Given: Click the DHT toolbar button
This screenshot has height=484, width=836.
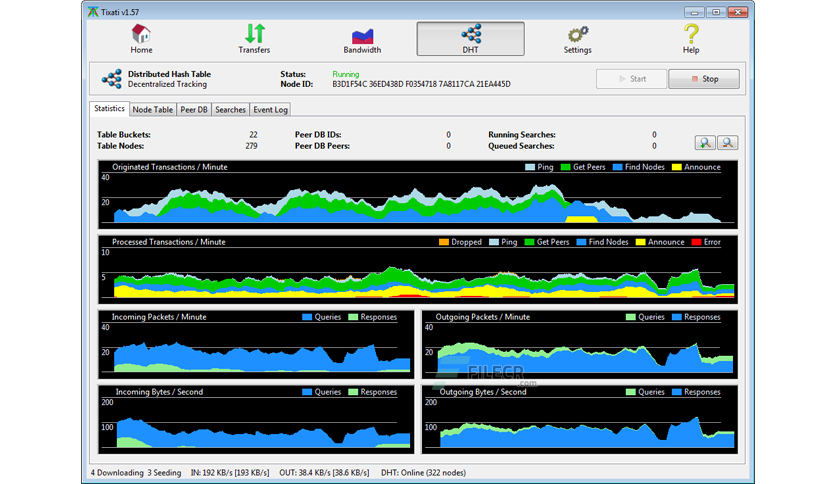Looking at the screenshot, I should (x=470, y=39).
